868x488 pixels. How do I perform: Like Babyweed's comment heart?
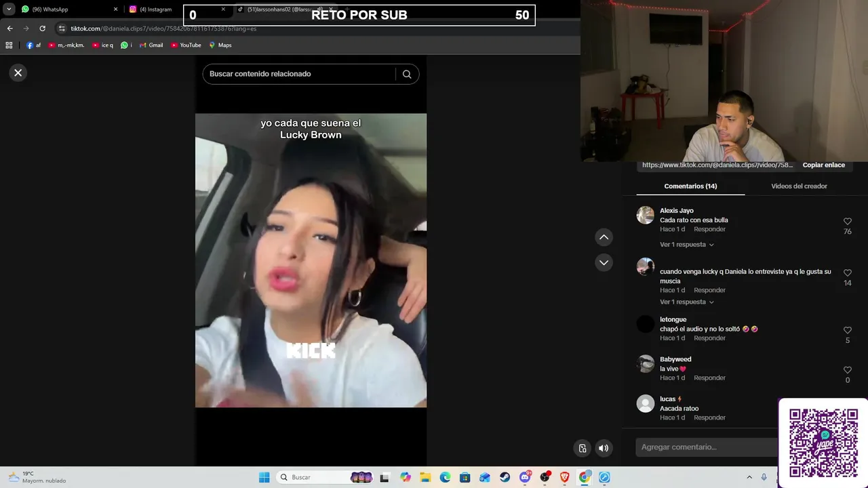(847, 370)
